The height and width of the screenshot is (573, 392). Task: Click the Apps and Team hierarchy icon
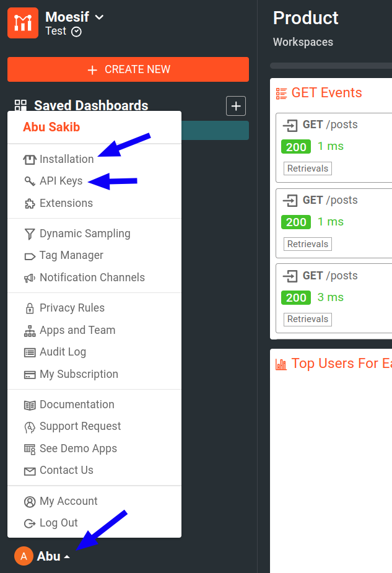point(30,331)
